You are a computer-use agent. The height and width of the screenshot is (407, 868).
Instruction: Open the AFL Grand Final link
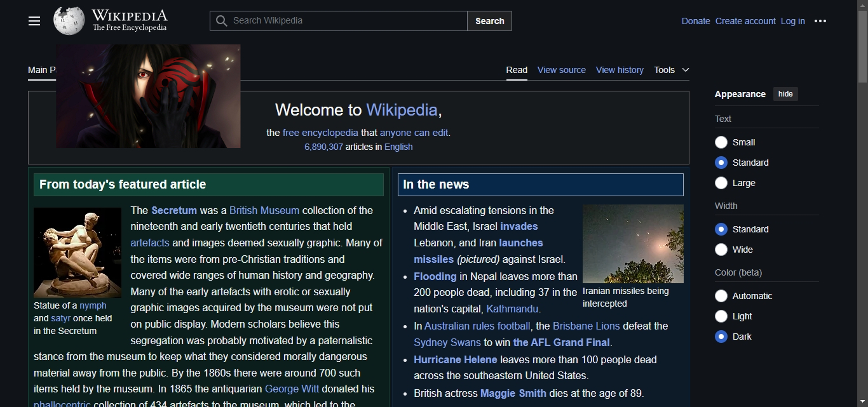click(x=562, y=342)
